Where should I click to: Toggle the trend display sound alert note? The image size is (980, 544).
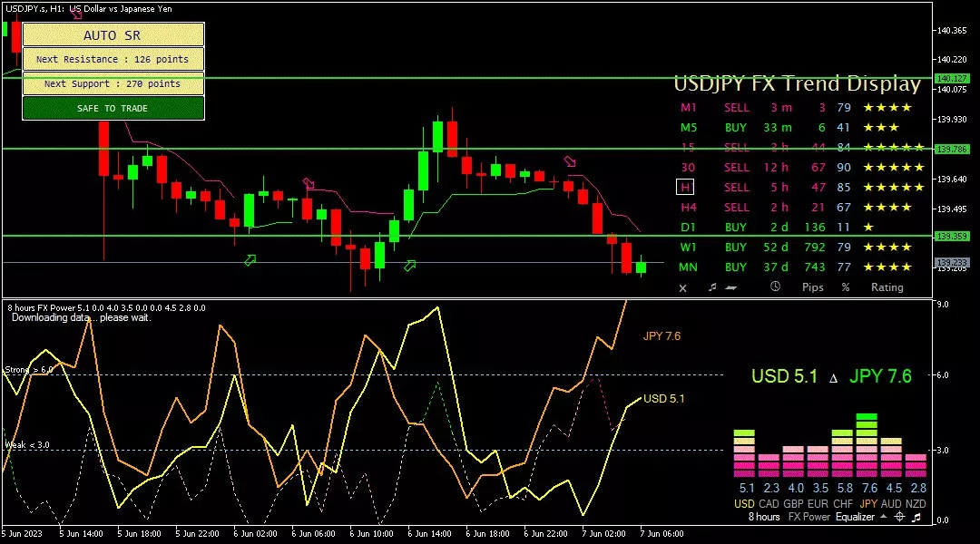pos(712,287)
